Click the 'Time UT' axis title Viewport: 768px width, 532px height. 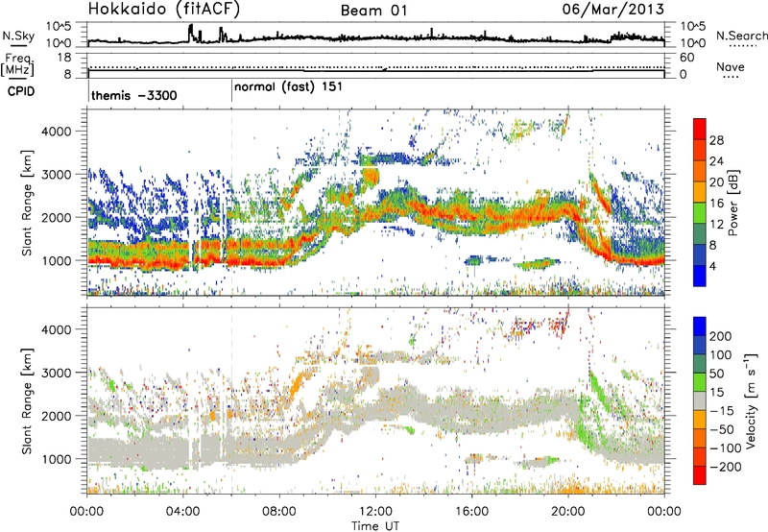pos(375,526)
